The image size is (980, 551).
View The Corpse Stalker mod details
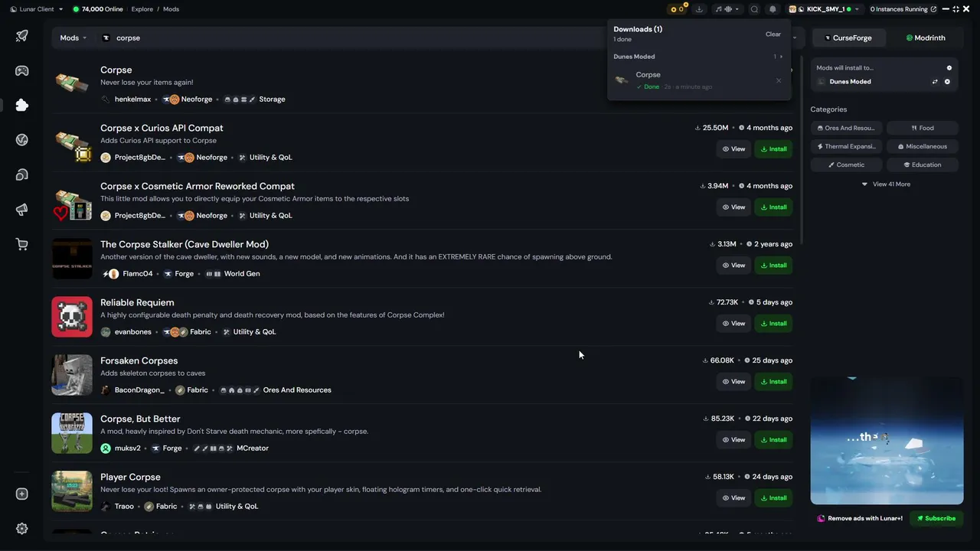[733, 266]
